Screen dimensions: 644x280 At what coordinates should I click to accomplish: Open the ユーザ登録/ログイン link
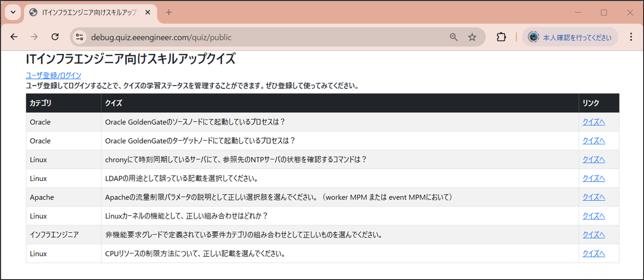53,75
